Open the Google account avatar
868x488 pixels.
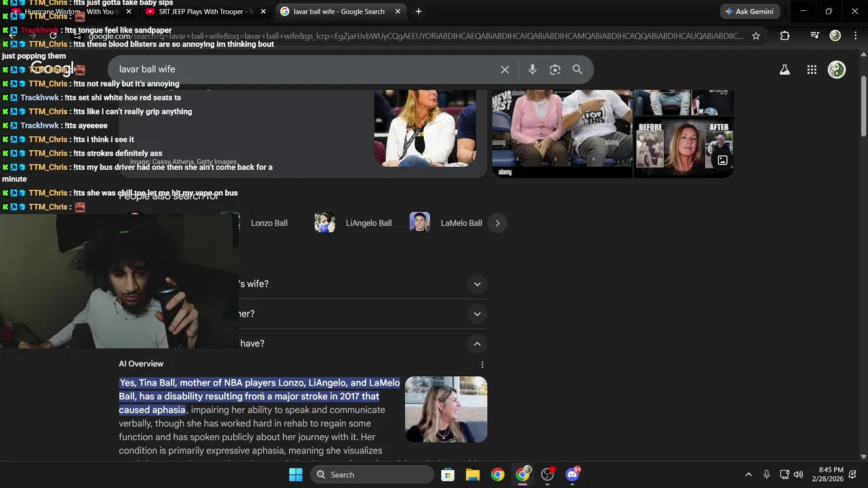837,69
